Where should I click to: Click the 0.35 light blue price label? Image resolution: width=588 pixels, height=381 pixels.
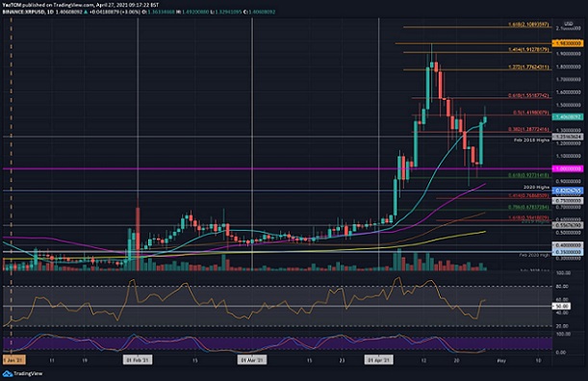click(x=568, y=252)
